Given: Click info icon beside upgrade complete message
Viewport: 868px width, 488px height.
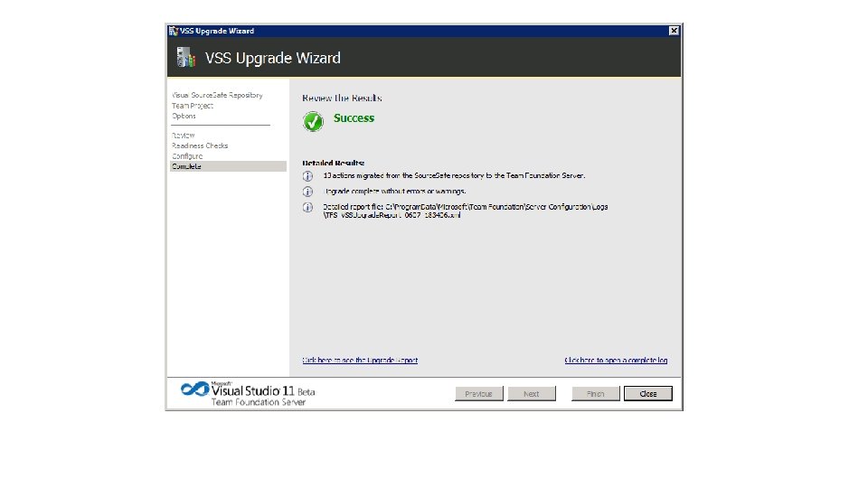Looking at the screenshot, I should click(307, 192).
